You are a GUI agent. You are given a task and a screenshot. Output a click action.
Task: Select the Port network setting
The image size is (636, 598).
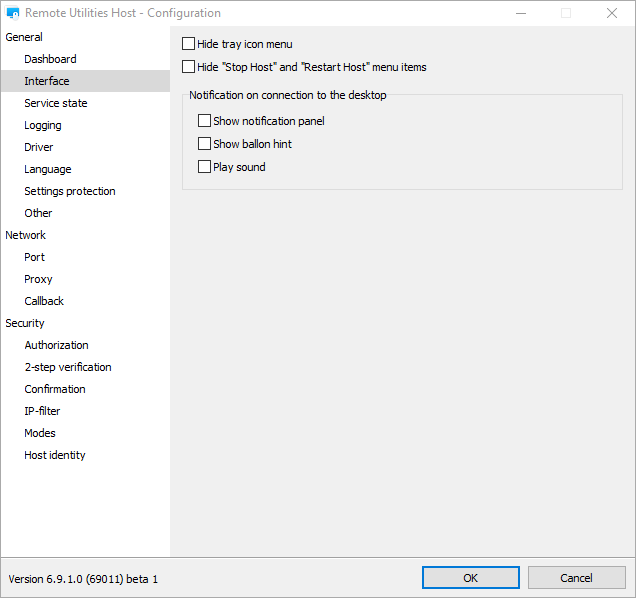pos(35,257)
